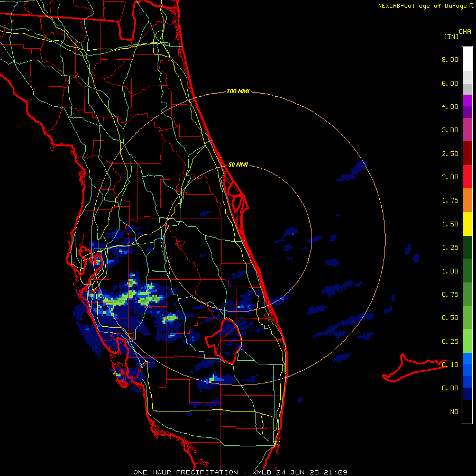Pick the yellow legend swatch

[x=467, y=224]
